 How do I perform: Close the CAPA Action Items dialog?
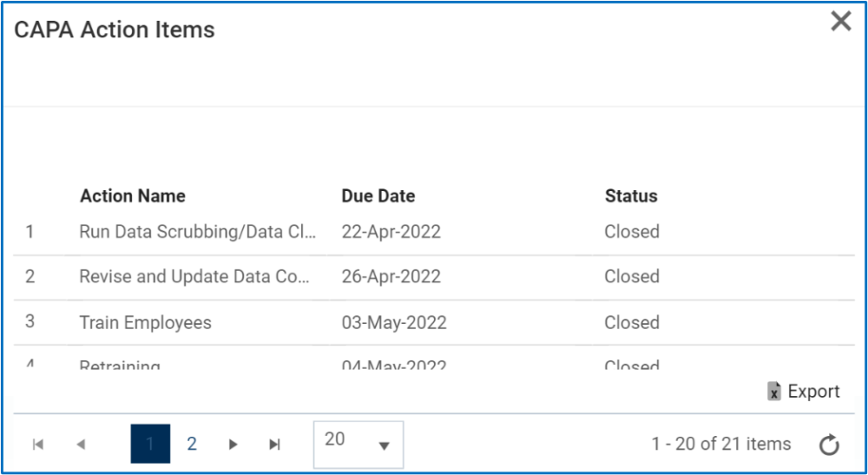click(840, 22)
